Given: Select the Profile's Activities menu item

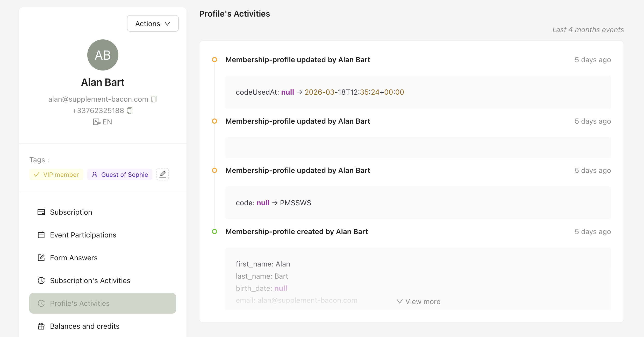Looking at the screenshot, I should (103, 303).
